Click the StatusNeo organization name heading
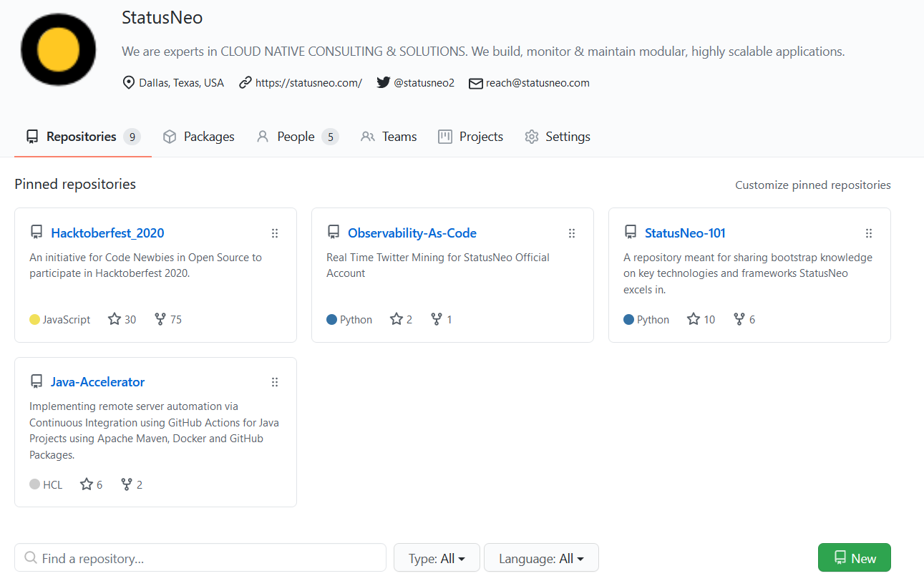 tap(162, 18)
